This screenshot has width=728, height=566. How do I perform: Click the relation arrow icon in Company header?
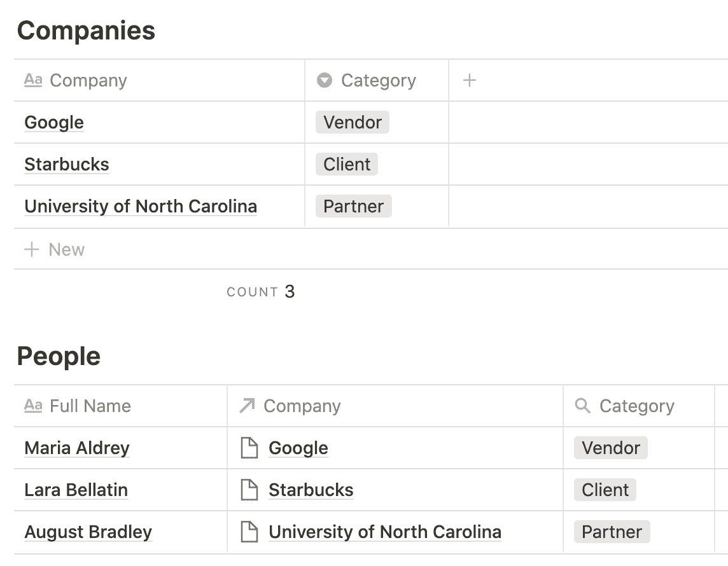247,406
